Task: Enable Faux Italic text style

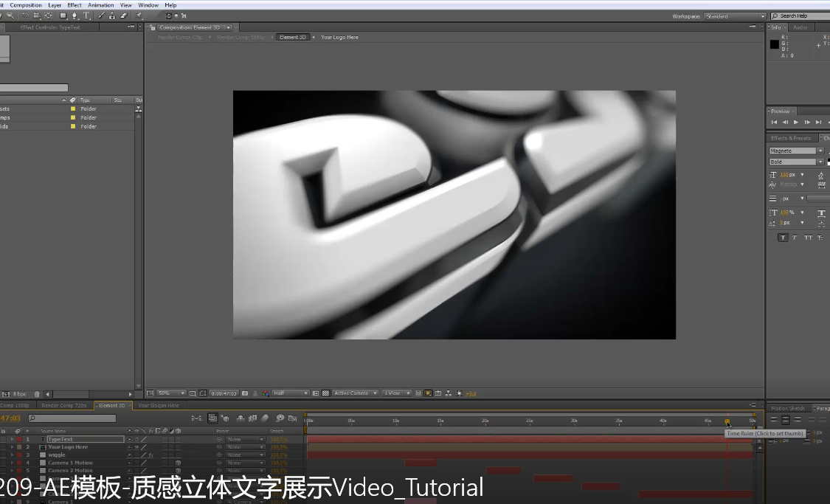Action: click(795, 237)
